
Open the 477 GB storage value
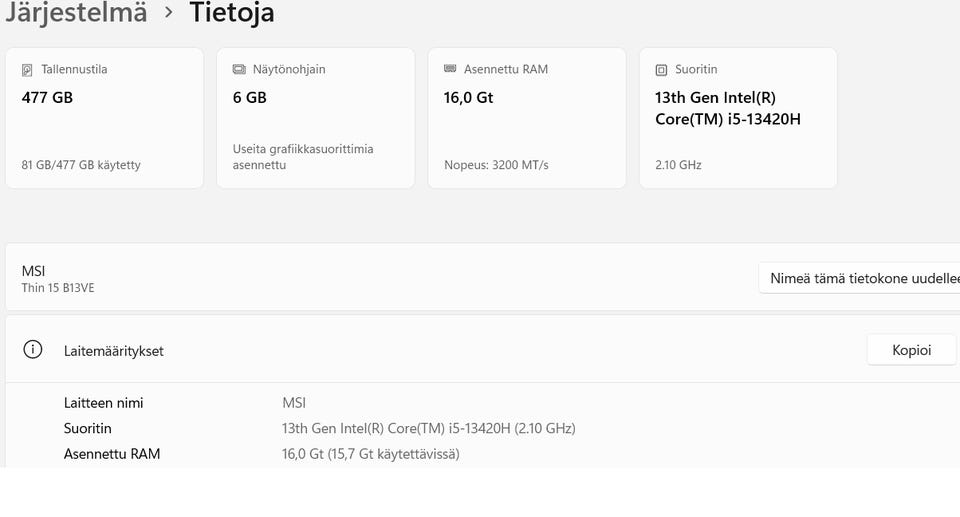pos(47,98)
